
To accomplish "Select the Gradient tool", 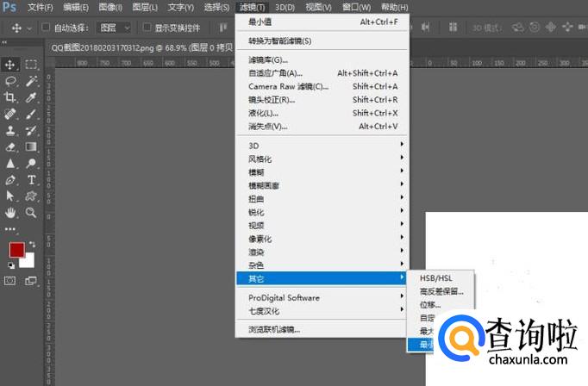I will coord(31,146).
